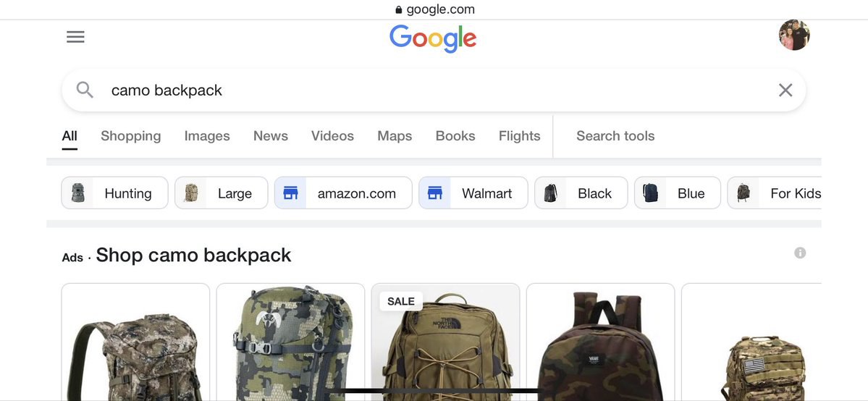Open Search tools options
Viewport: 868px width, 401px height.
[615, 135]
